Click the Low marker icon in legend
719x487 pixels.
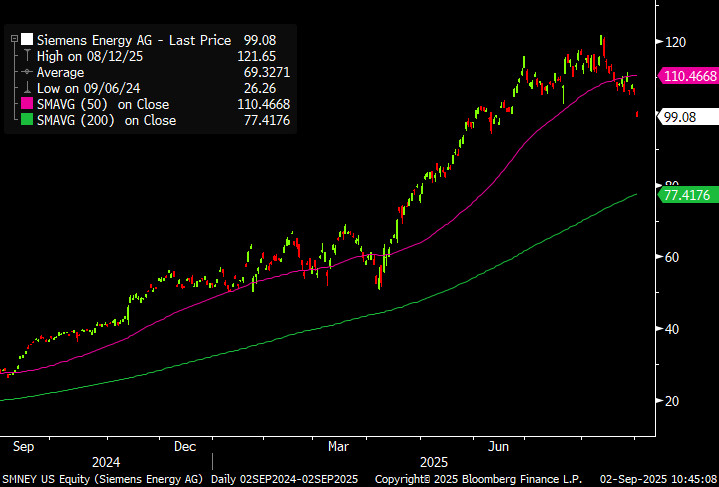[x=27, y=88]
